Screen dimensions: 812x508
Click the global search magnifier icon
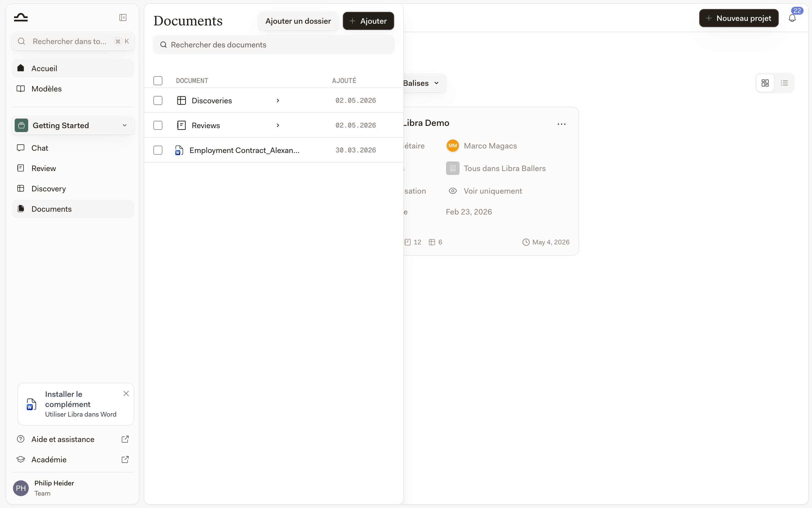21,41
